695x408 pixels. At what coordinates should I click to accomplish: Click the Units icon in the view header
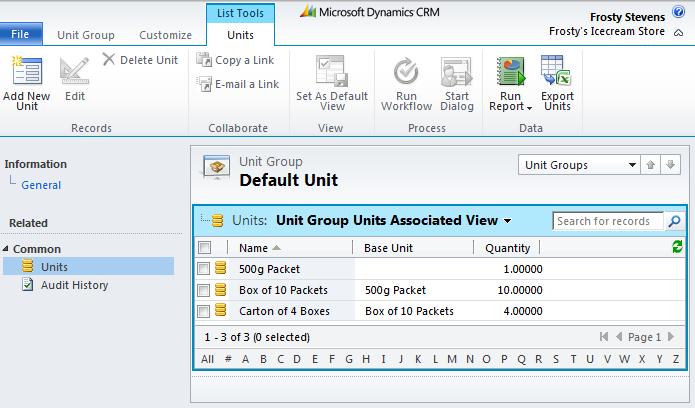coord(217,220)
